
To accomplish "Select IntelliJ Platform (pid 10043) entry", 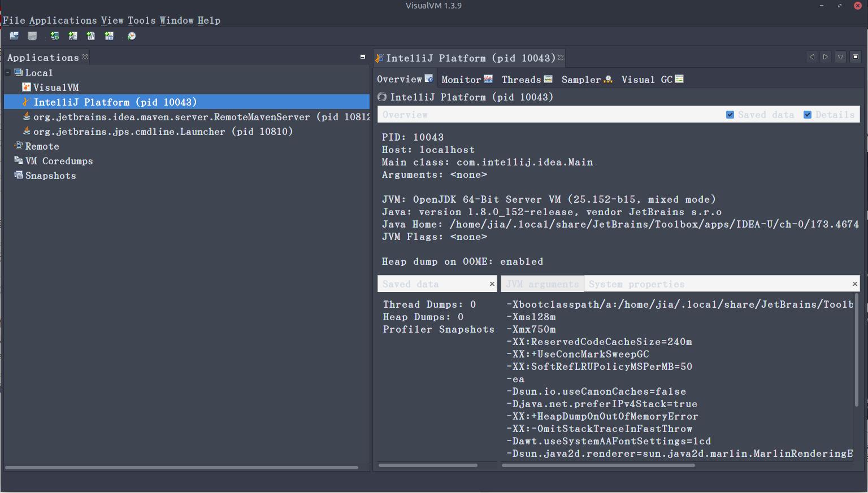I will tap(186, 102).
